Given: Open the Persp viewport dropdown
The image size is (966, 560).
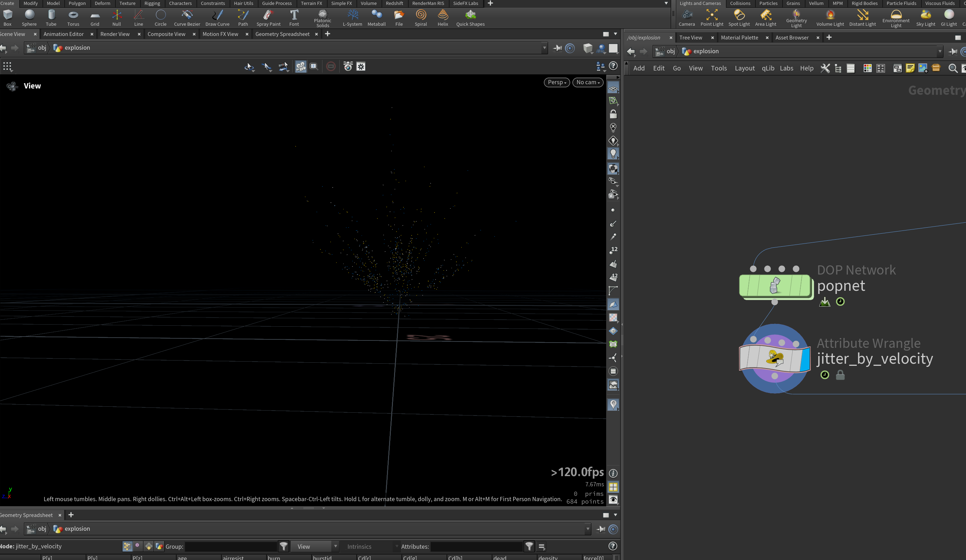Looking at the screenshot, I should pyautogui.click(x=556, y=82).
